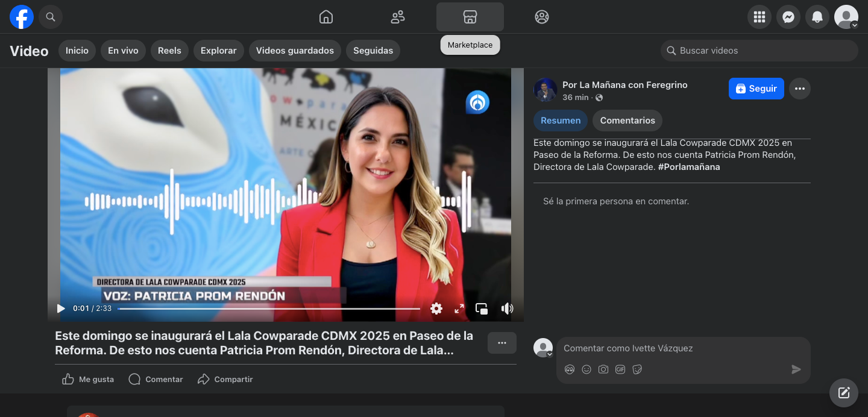
Task: Open the options menu beside video title
Action: [502, 343]
